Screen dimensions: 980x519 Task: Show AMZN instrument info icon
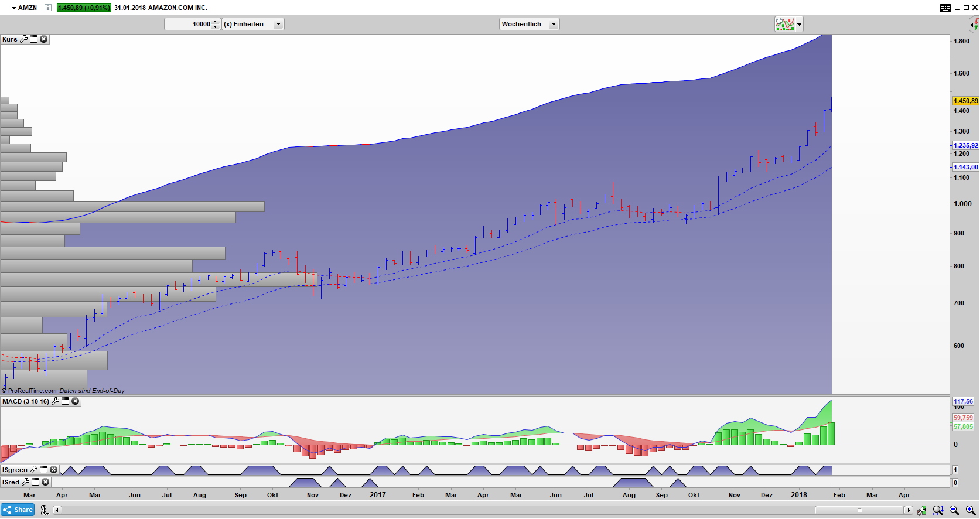48,8
